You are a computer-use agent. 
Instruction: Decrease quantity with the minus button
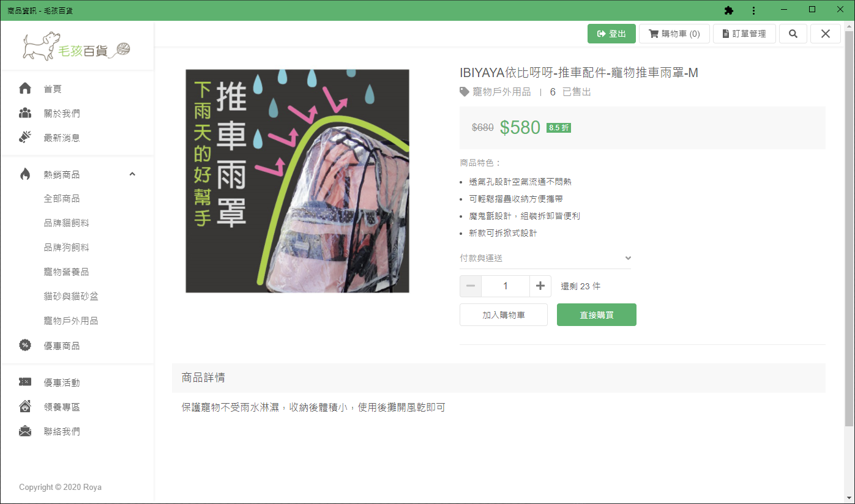tap(471, 286)
